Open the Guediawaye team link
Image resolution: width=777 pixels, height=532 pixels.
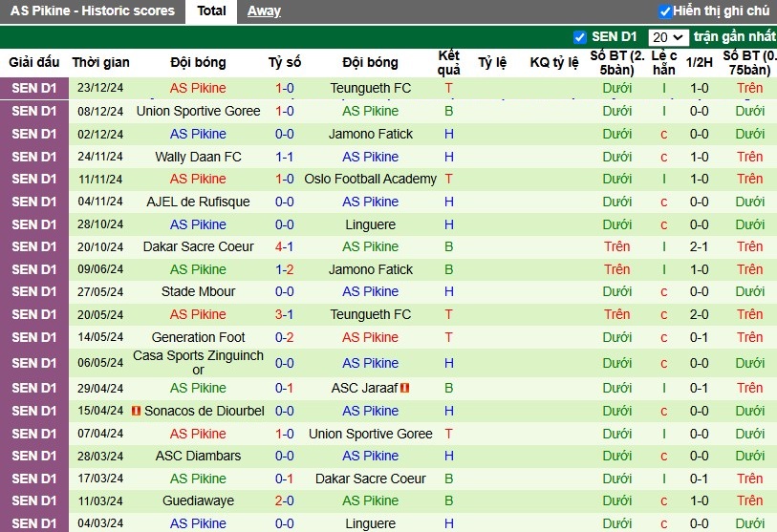(198, 500)
